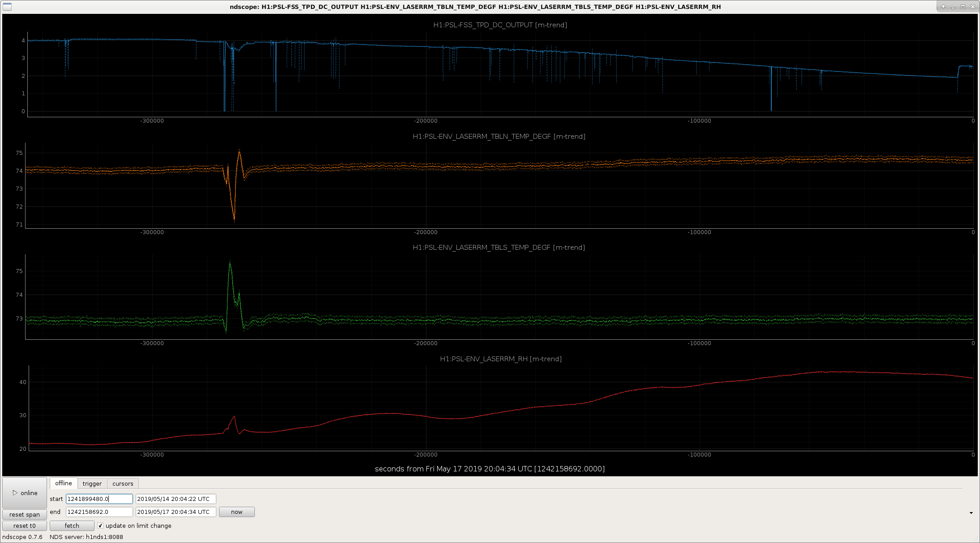The width and height of the screenshot is (980, 543).
Task: Select the H1:PSL-ENV_LASERRM_TBLN_TEMP_DEGF [m-trend] title
Action: pyautogui.click(x=499, y=137)
